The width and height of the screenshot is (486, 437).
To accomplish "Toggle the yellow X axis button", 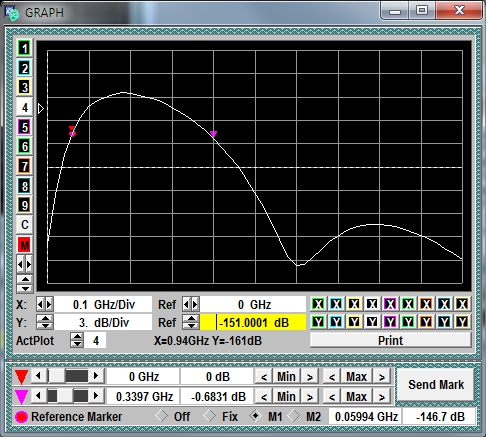I will (354, 304).
